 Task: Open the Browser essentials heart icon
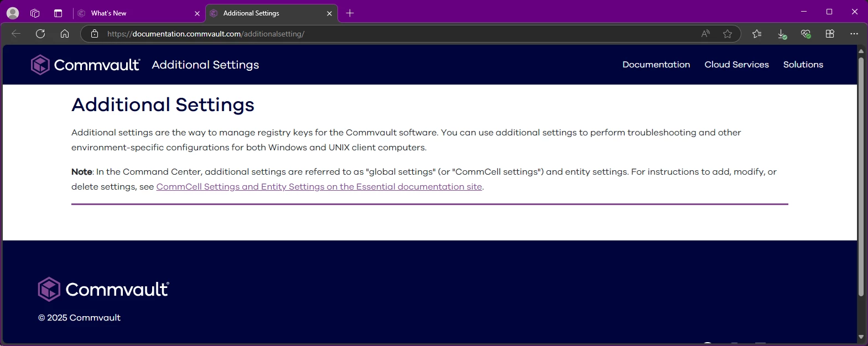[x=805, y=34]
